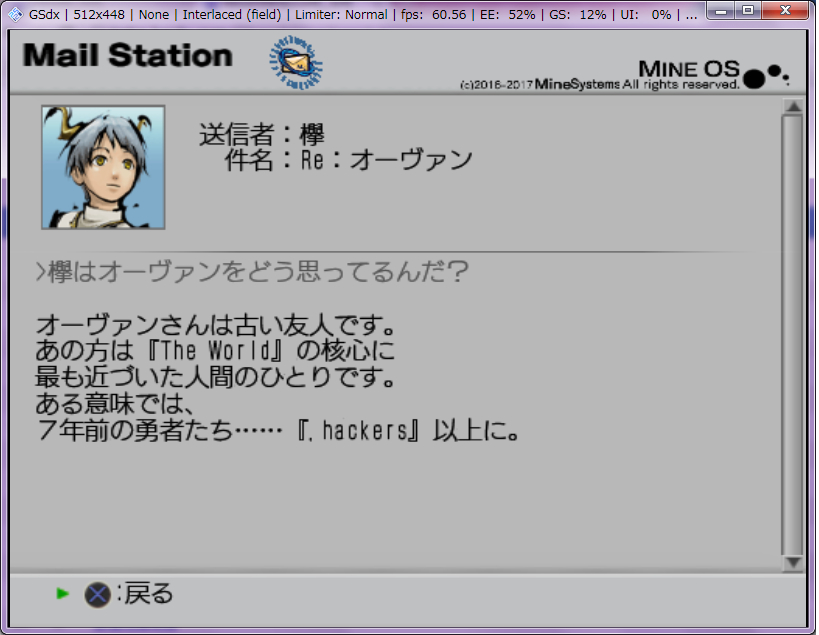This screenshot has height=635, width=819.
Task: Click the GSdx title bar status text
Action: tap(363, 14)
